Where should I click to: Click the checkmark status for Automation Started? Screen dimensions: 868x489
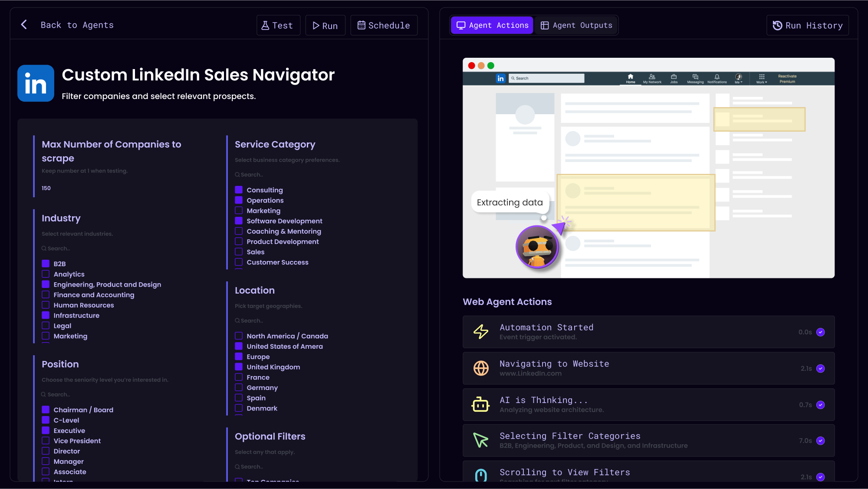click(x=820, y=332)
